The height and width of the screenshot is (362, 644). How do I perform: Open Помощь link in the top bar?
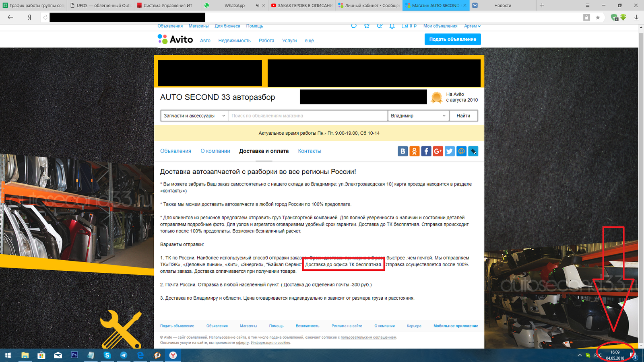click(255, 26)
